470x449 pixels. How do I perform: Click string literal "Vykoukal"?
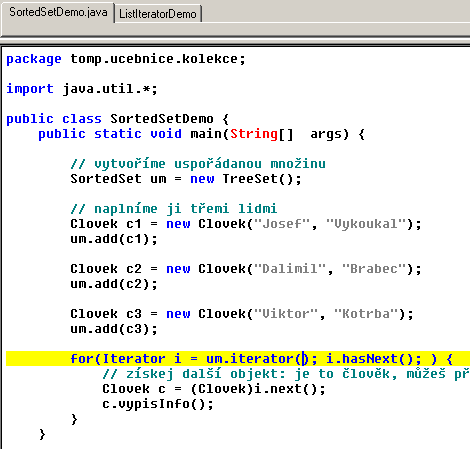tap(366, 224)
